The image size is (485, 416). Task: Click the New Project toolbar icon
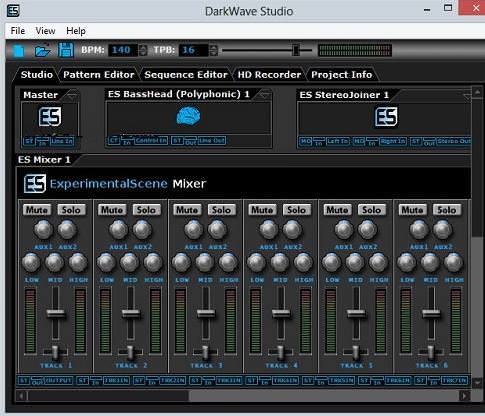pos(19,51)
